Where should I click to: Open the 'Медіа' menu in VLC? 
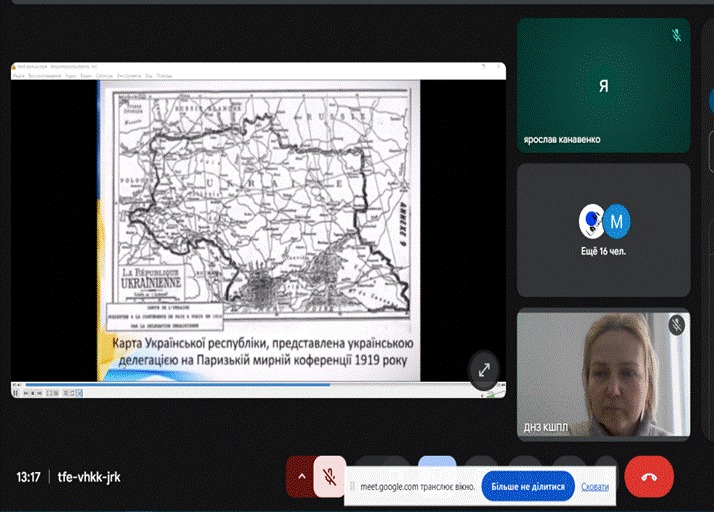tap(17, 74)
